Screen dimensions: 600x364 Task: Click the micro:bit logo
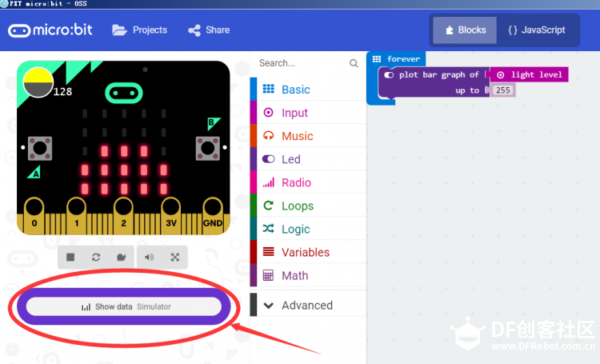coord(50,30)
